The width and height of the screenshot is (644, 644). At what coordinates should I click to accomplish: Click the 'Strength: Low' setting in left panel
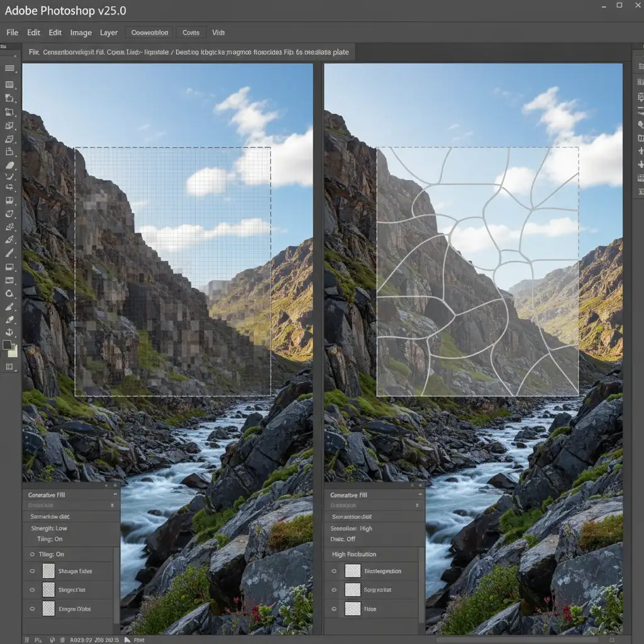(49, 528)
